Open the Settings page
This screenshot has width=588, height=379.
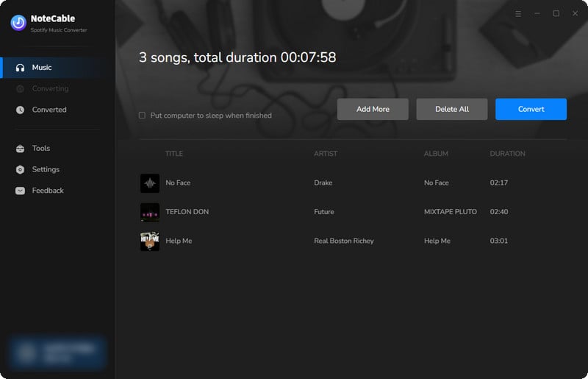[58, 169]
